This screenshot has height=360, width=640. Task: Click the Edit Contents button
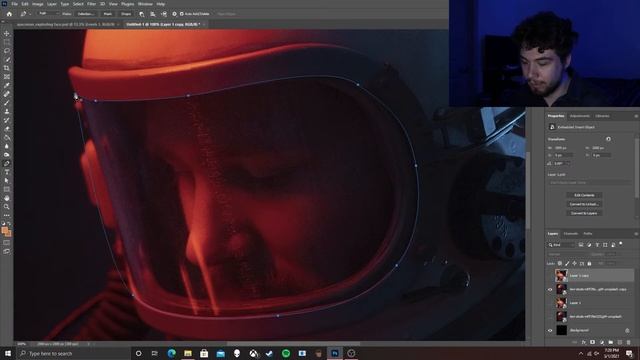[584, 195]
